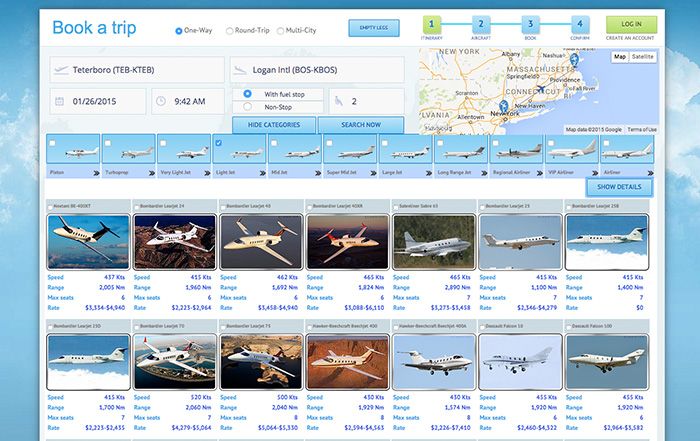Click the departure airplane icon beside Teterboro
The width and height of the screenshot is (700, 441).
click(x=61, y=70)
